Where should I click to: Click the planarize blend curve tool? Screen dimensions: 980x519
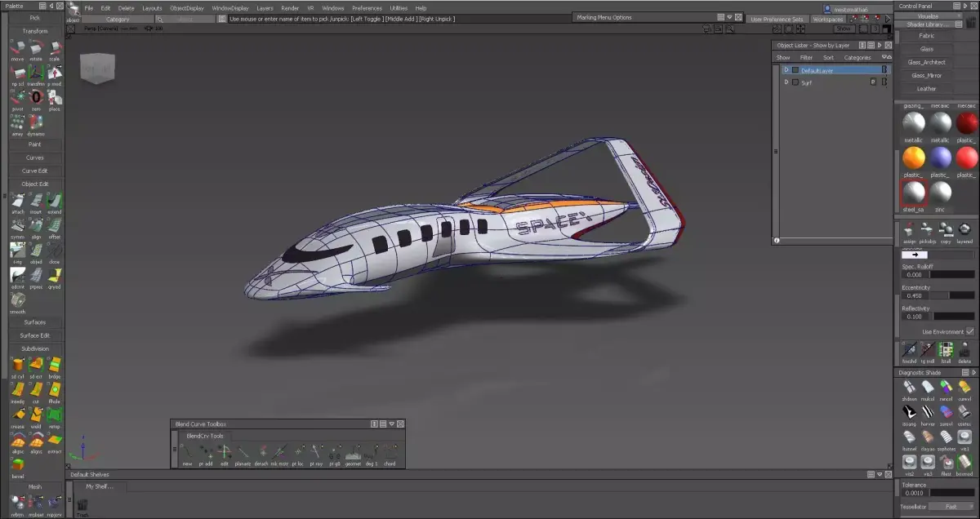pyautogui.click(x=243, y=454)
